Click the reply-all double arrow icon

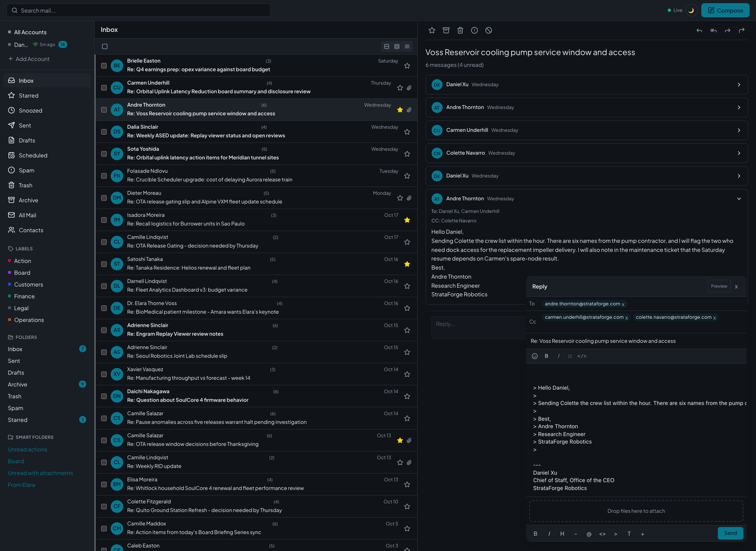pos(713,30)
